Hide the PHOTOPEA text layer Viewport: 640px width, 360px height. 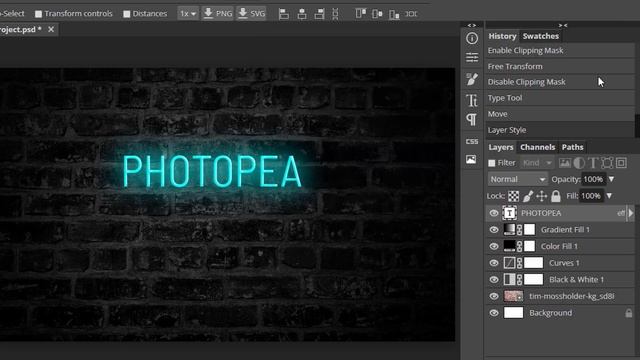(x=493, y=213)
